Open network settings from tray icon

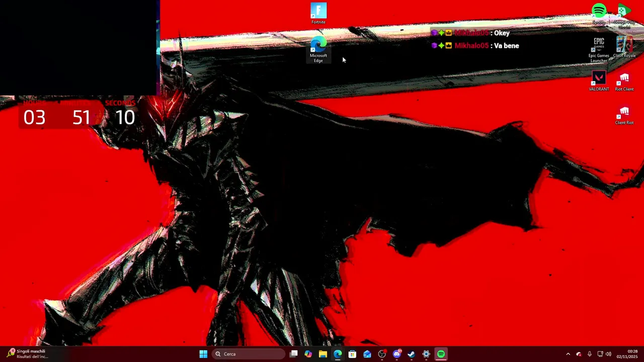[600, 354]
